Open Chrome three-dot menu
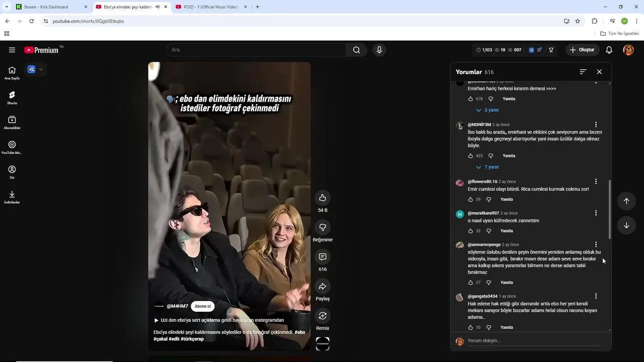This screenshot has height=362, width=644. (636, 21)
